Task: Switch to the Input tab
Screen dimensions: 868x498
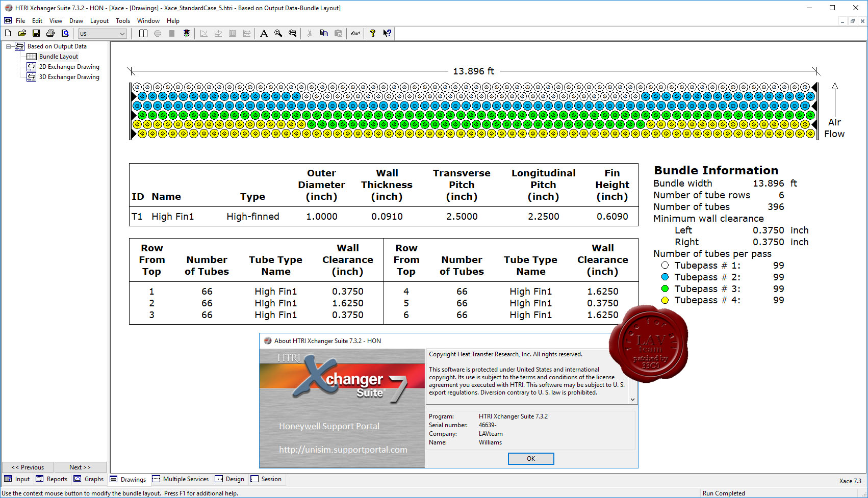Action: [x=17, y=479]
